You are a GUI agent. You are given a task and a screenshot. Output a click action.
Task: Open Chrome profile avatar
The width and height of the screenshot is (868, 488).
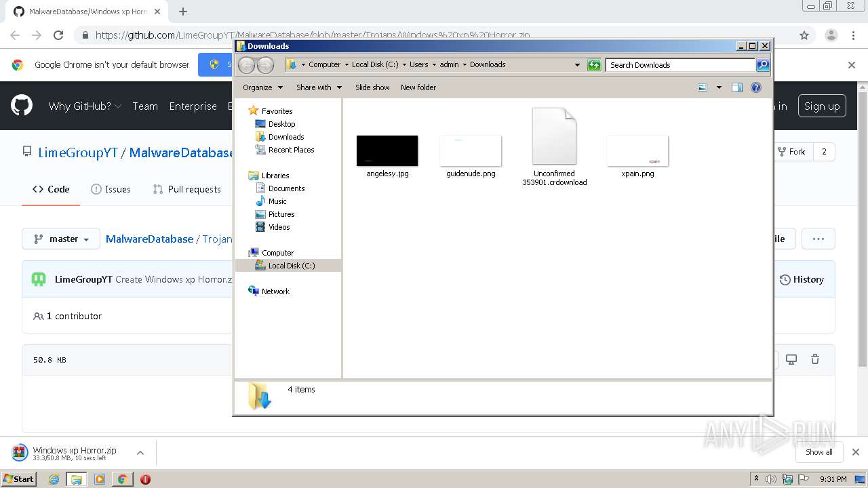(x=831, y=35)
